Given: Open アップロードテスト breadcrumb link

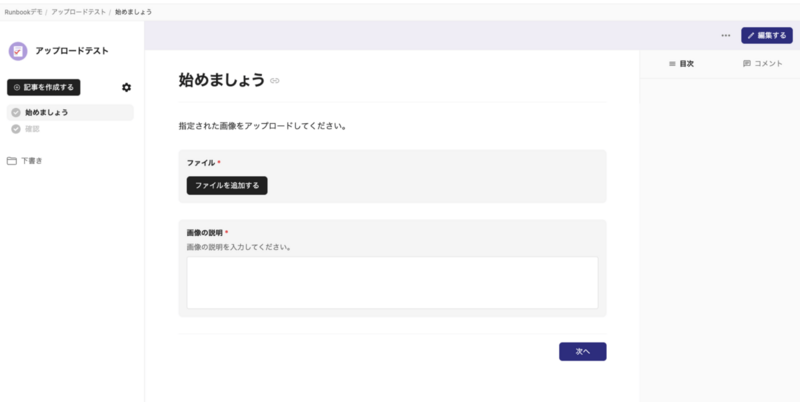Looking at the screenshot, I should tap(79, 12).
